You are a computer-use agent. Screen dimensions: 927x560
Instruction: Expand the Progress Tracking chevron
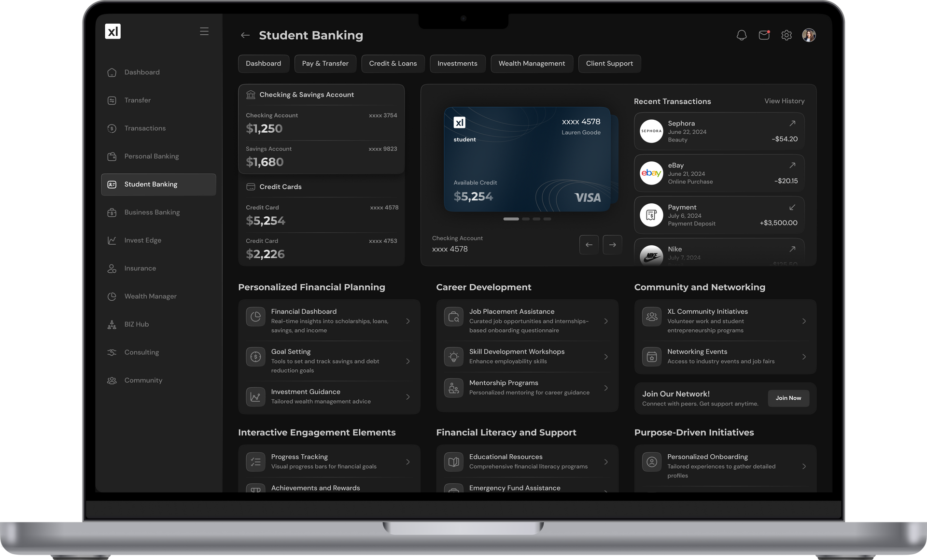(x=408, y=462)
